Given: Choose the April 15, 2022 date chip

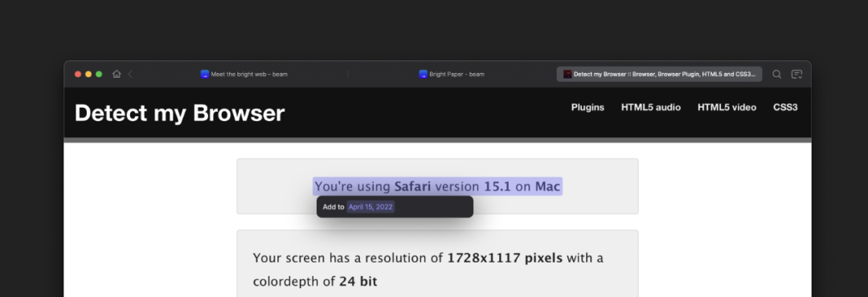Looking at the screenshot, I should pos(371,207).
